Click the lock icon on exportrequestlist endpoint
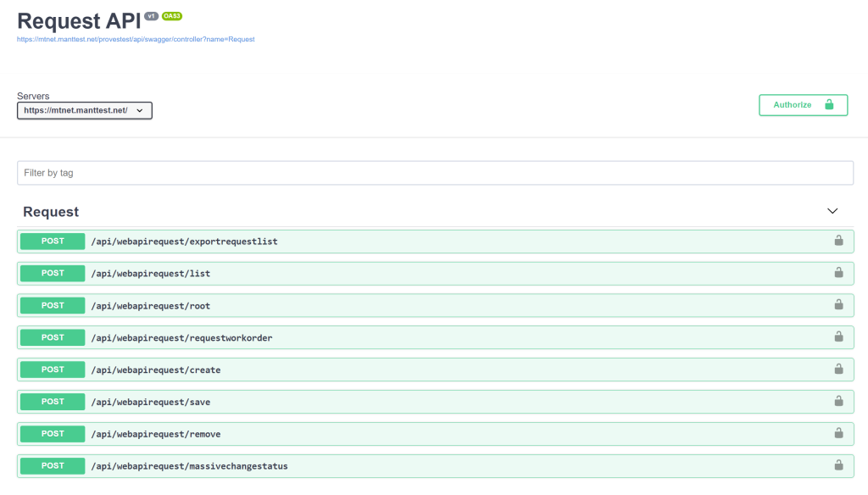The height and width of the screenshot is (495, 868). tap(838, 241)
